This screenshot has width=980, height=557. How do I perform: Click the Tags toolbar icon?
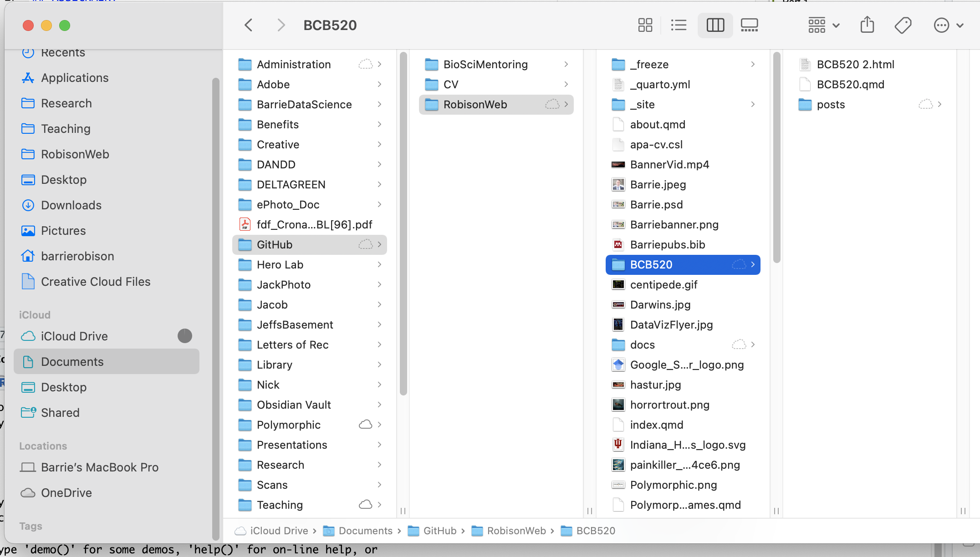point(903,25)
